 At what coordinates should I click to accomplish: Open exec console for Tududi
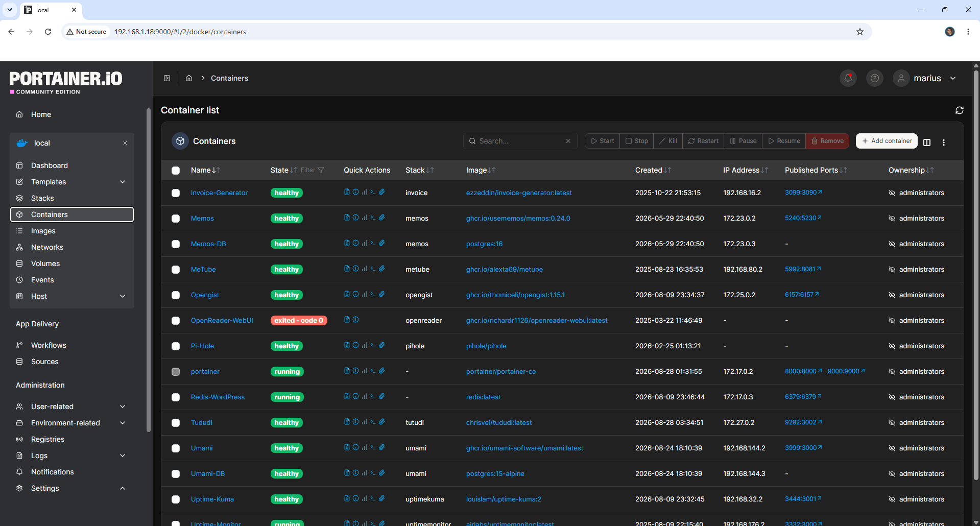point(373,422)
